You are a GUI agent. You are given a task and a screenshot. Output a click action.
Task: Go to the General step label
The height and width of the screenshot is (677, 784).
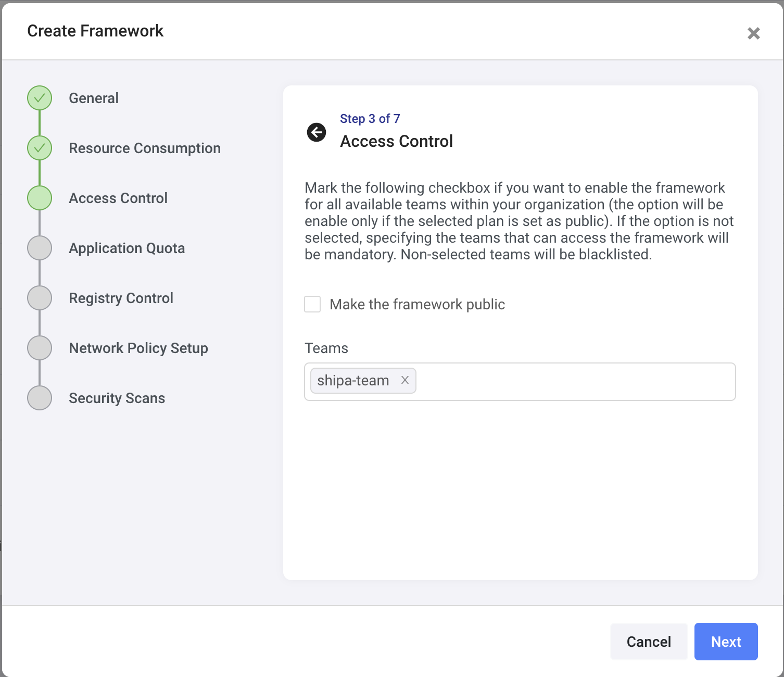tap(94, 98)
